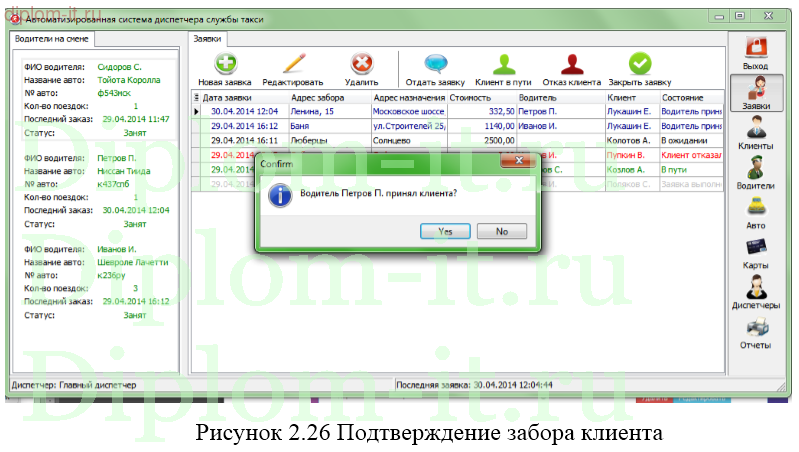Open Отчеты printer section in sidebar
This screenshot has height=452, width=799.
pos(756,331)
